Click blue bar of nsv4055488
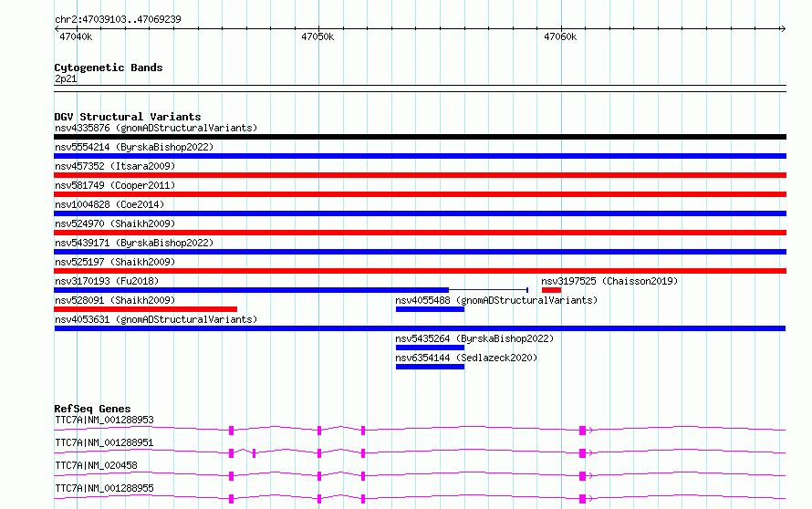This screenshot has width=812, height=509. (x=430, y=309)
